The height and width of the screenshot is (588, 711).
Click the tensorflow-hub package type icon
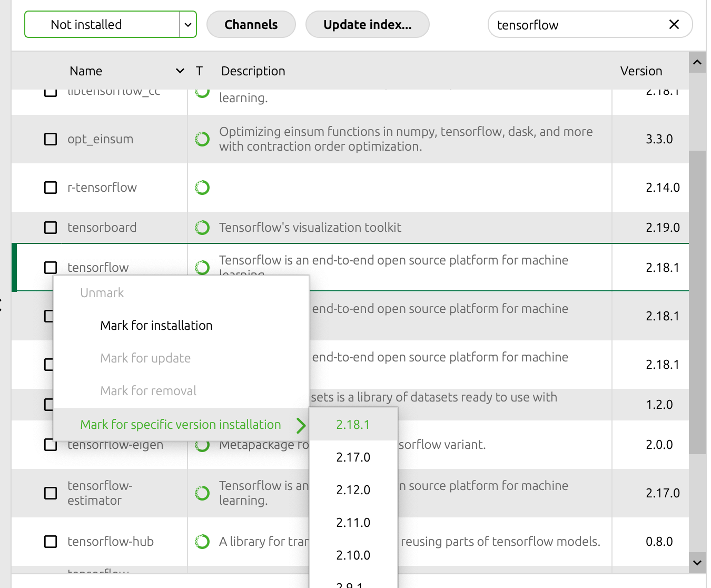tap(202, 542)
